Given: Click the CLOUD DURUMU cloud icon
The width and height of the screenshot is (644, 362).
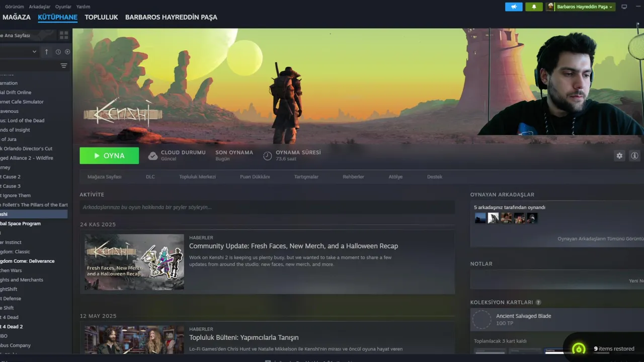Looking at the screenshot, I should (153, 156).
